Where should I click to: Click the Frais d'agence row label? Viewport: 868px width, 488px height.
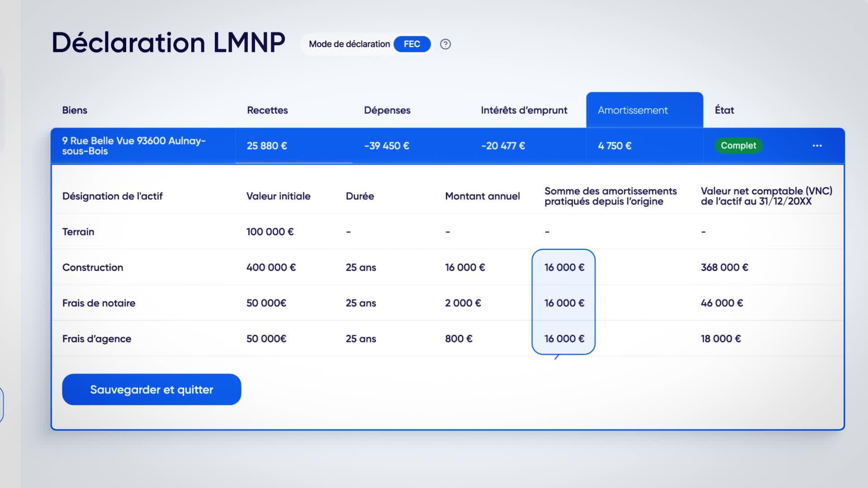(x=97, y=339)
